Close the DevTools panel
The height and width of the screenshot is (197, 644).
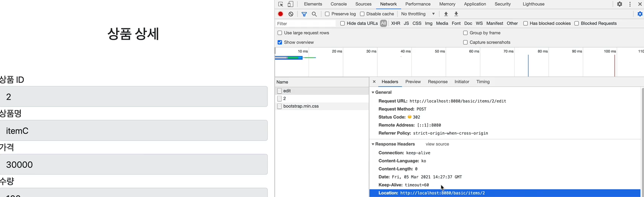click(640, 4)
